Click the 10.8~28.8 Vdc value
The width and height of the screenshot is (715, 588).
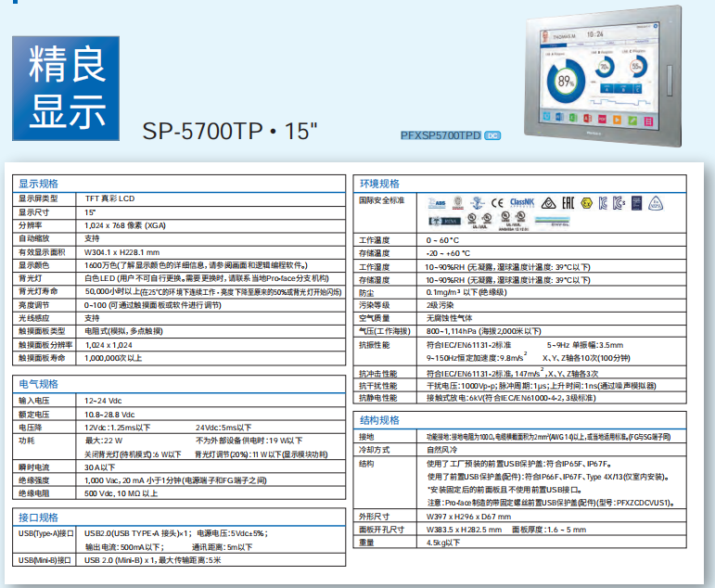click(109, 415)
